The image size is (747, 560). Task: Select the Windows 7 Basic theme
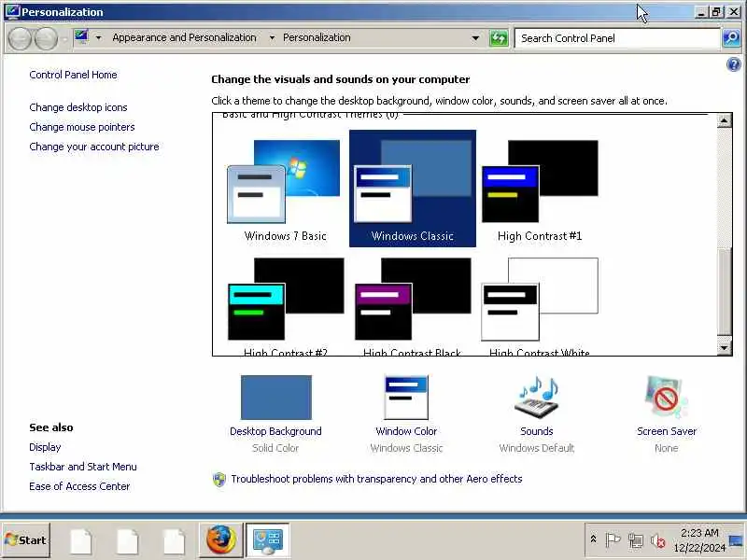tap(285, 189)
